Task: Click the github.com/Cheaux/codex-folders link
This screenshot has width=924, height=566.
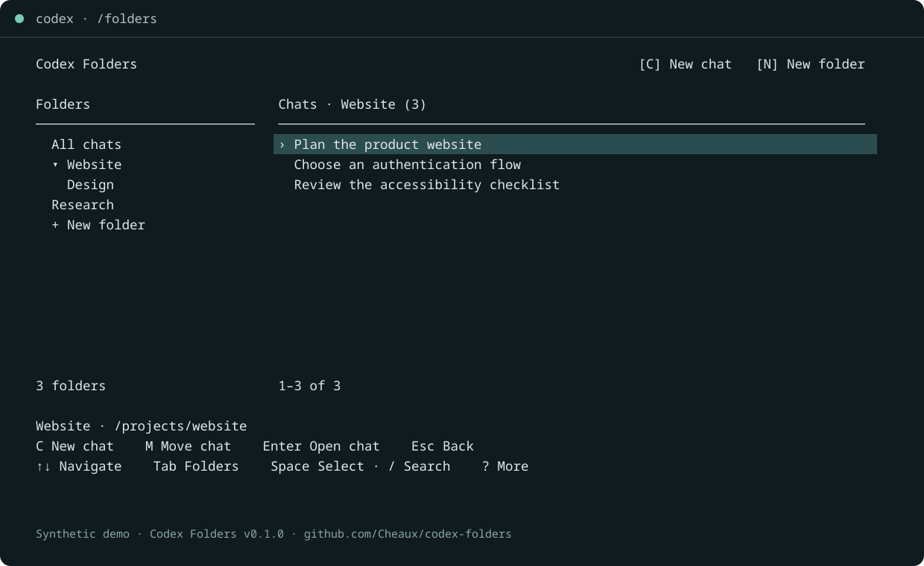Action: 408,534
